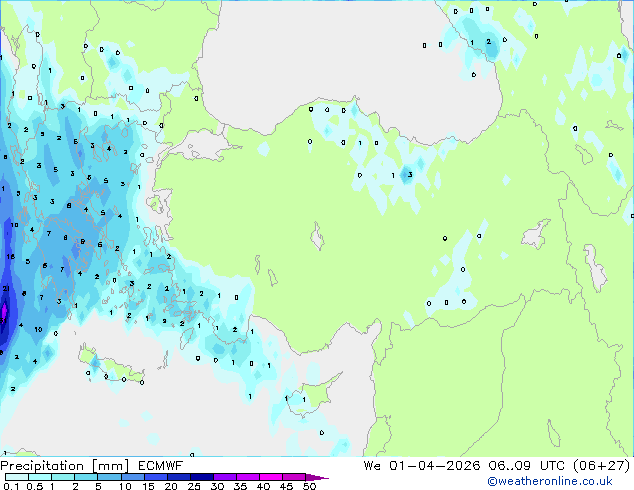Click the legend value label '10'
The height and width of the screenshot is (490, 634).
[x=125, y=486]
